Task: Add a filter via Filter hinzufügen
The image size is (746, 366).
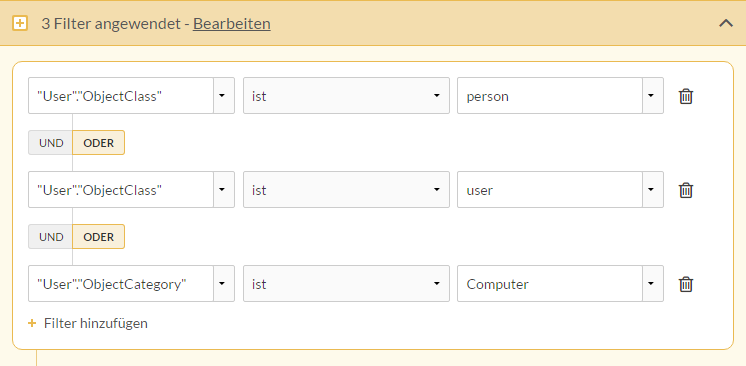Action: tap(96, 323)
